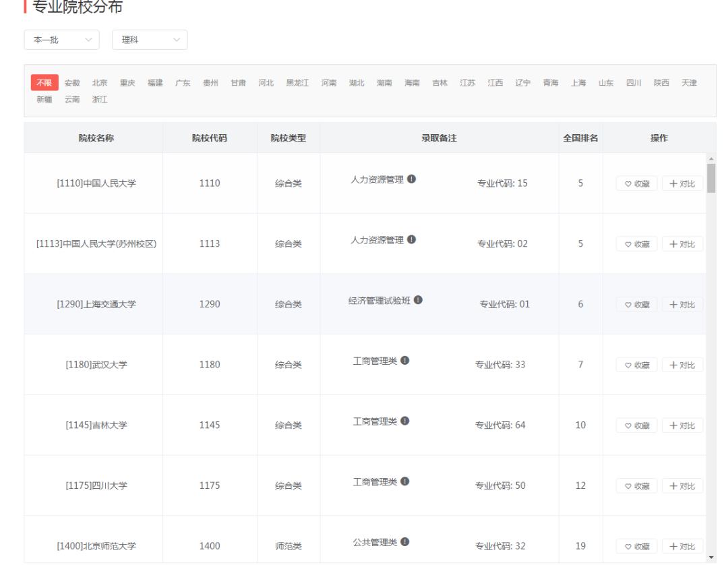Filter by 湖北 region
This screenshot has height=565, width=728.
tap(357, 83)
